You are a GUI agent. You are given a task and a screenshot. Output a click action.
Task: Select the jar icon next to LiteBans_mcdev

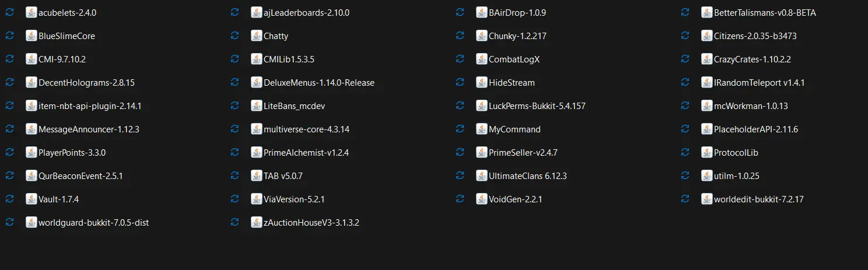pos(256,106)
